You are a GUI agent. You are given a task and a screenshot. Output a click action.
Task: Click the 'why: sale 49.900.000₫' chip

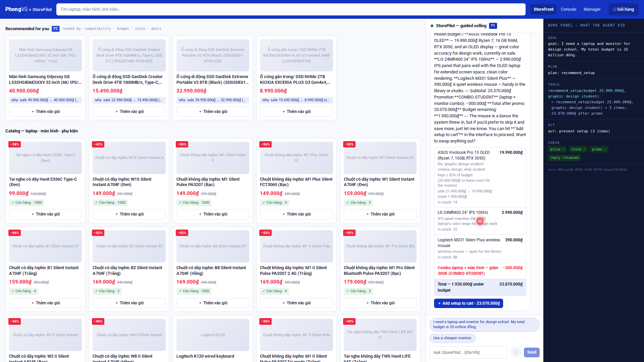tap(45, 100)
